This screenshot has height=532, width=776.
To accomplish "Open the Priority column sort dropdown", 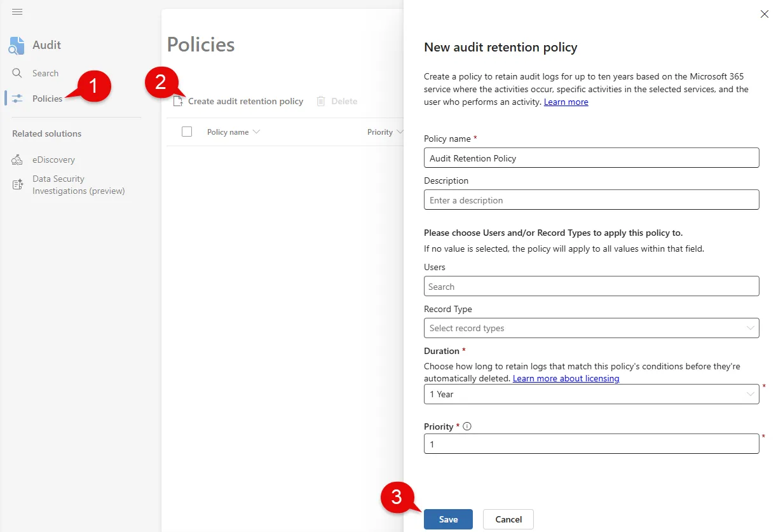I will [x=401, y=132].
